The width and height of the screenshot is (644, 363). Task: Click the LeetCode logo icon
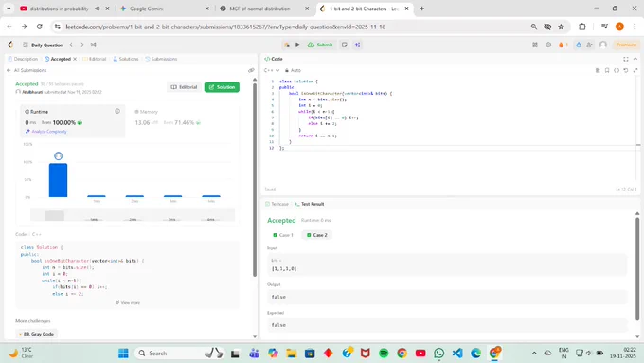(x=10, y=45)
